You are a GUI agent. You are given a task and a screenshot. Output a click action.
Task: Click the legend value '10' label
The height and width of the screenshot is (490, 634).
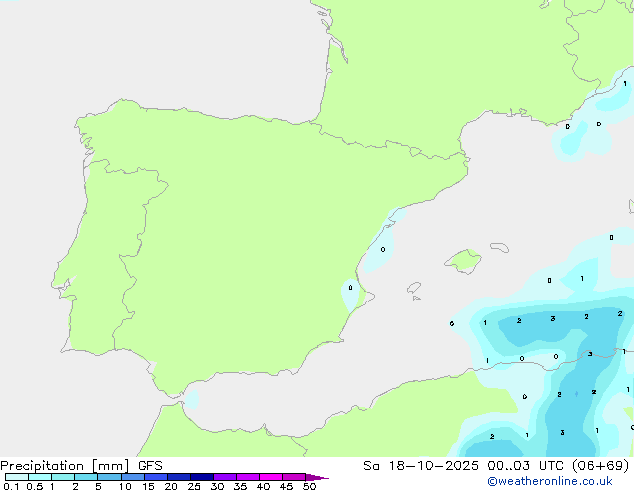pos(125,486)
